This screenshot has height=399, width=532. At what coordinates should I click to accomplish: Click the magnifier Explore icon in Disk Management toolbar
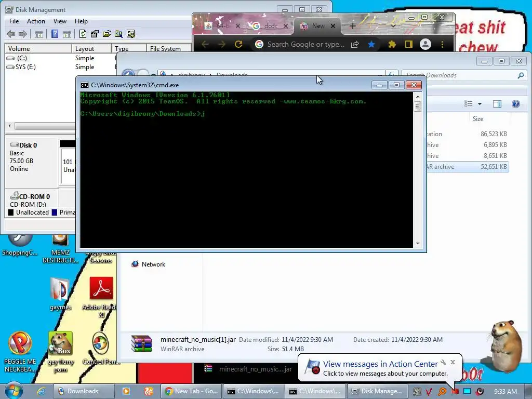[118, 34]
